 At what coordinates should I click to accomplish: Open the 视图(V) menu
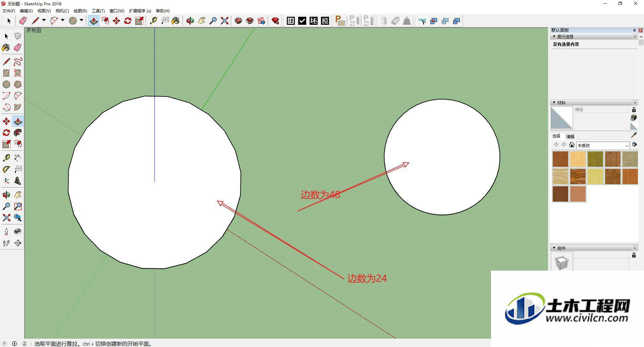(x=44, y=11)
